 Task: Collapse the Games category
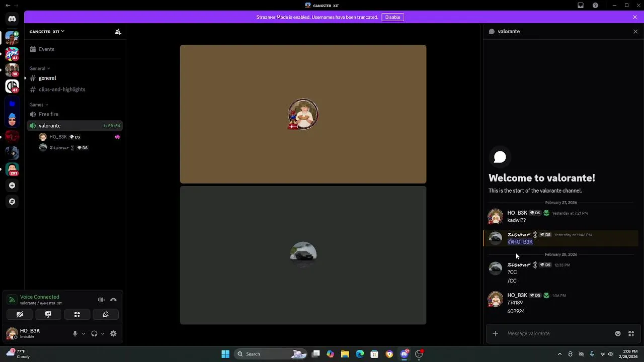tap(39, 105)
